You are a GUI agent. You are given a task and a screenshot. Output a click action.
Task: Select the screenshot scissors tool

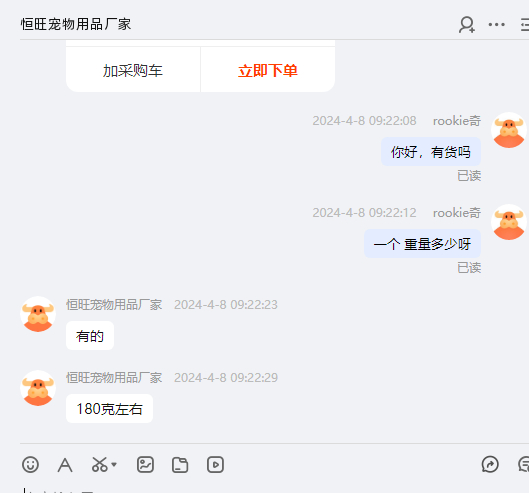(100, 464)
